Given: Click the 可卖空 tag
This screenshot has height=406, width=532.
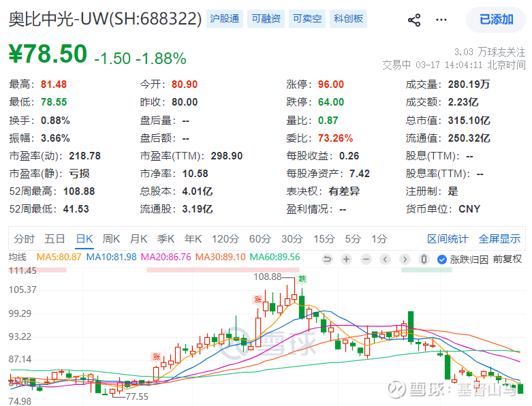Looking at the screenshot, I should (x=307, y=18).
